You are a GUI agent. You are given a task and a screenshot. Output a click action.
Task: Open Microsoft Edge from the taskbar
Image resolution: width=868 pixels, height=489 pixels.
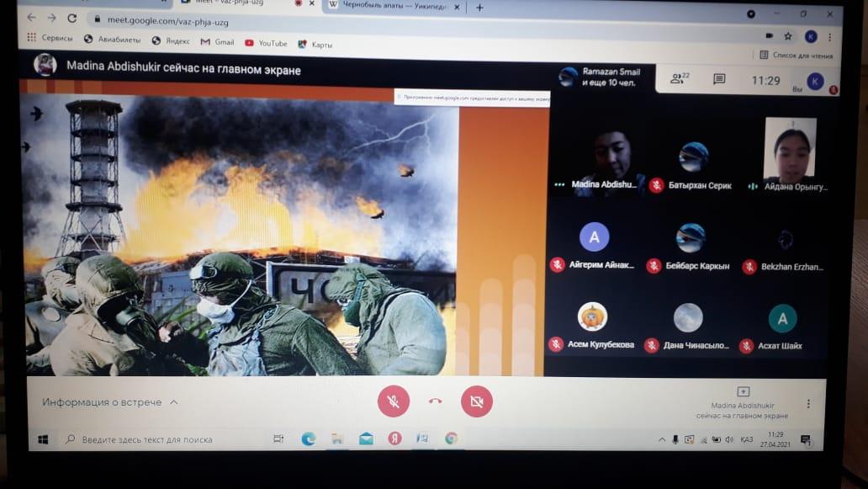[x=308, y=439]
